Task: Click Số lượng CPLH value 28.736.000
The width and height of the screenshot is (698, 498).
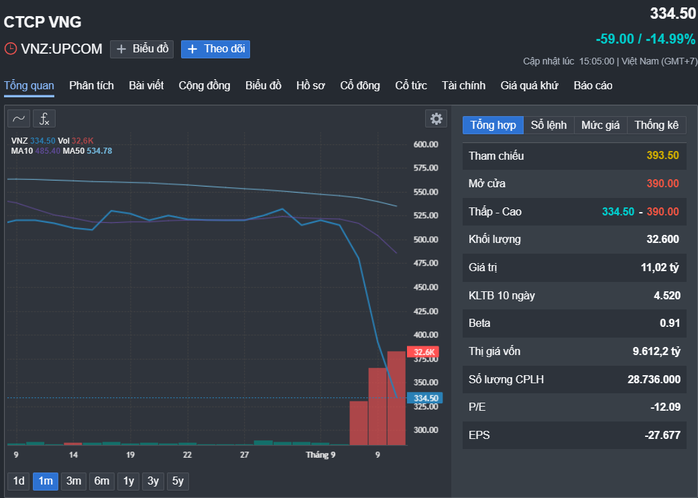Action: click(654, 380)
